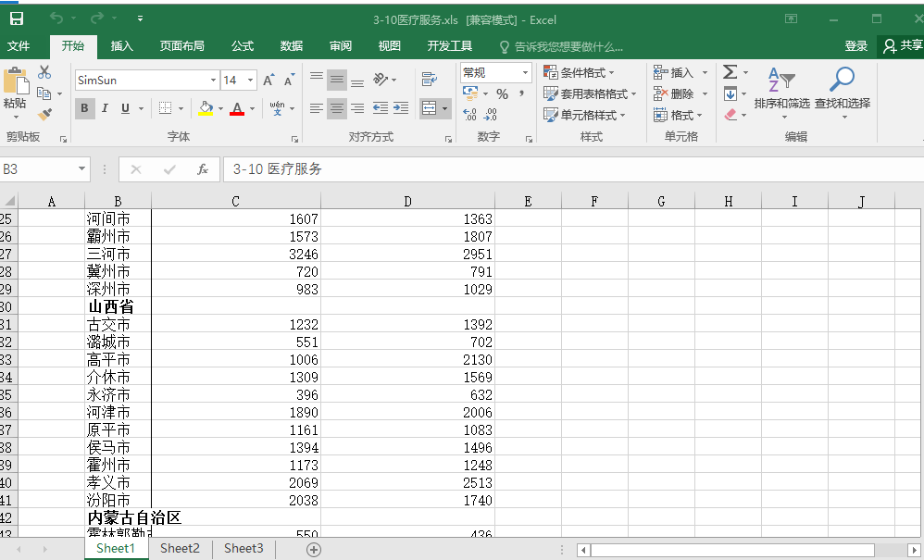924x560 pixels.
Task: Apply percent style with % icon
Action: point(502,93)
